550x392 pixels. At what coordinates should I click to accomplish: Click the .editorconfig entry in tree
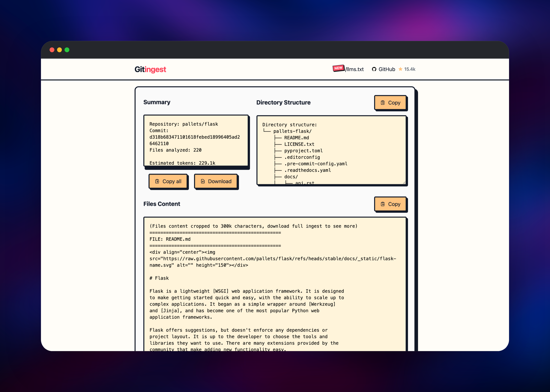point(302,157)
